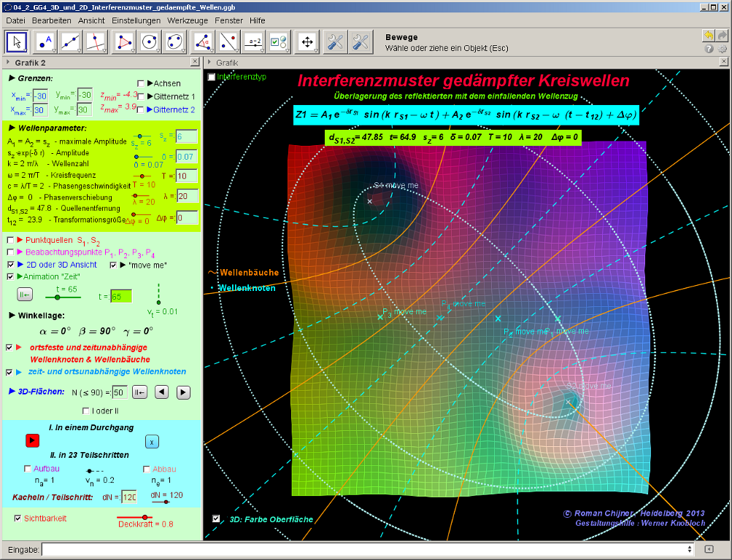Uncheck the Sichtbarkeit checkbox
The image size is (732, 560).
[x=19, y=518]
